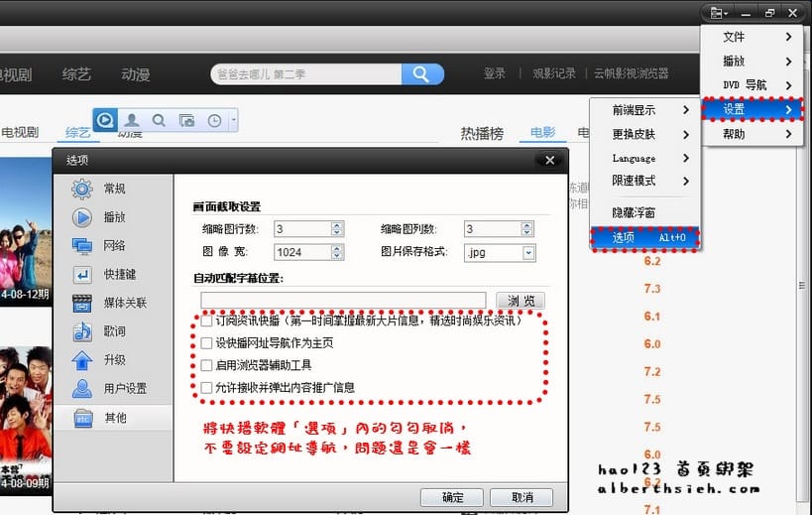Click the 图像宽 1024 field

[303, 252]
